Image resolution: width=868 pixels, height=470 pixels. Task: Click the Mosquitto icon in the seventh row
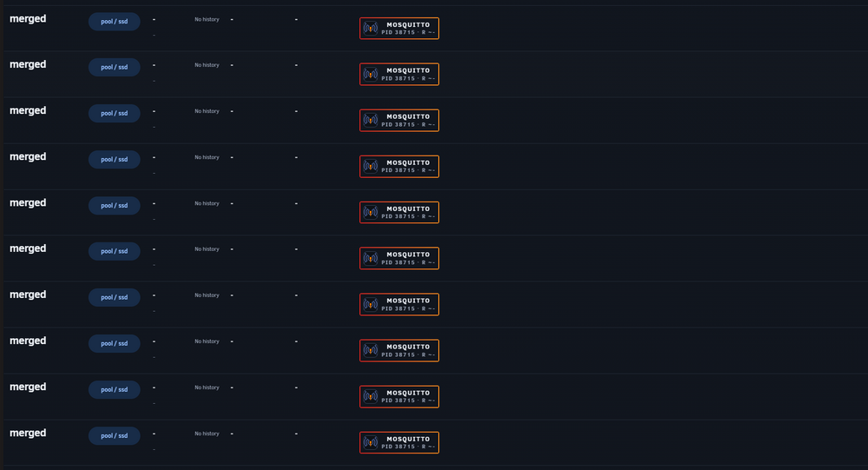pyautogui.click(x=371, y=304)
